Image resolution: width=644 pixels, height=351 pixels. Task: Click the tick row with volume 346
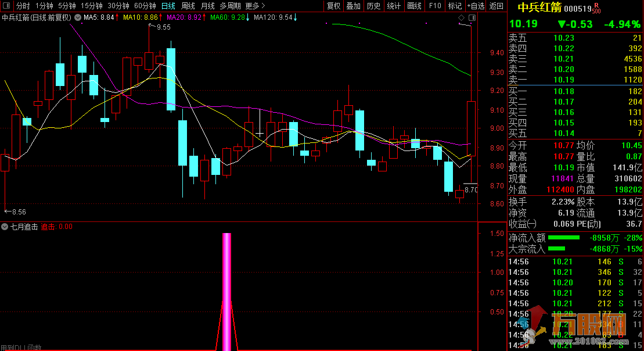[575, 272]
